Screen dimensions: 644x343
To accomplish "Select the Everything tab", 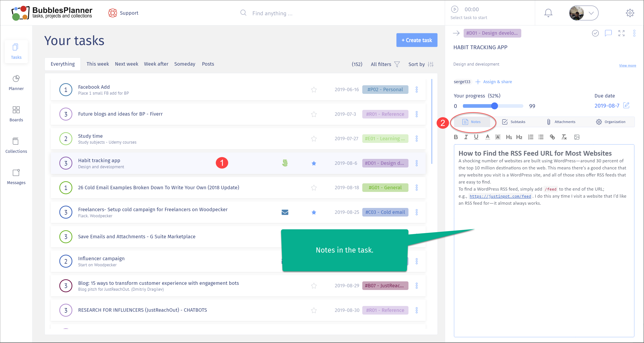I will [62, 64].
